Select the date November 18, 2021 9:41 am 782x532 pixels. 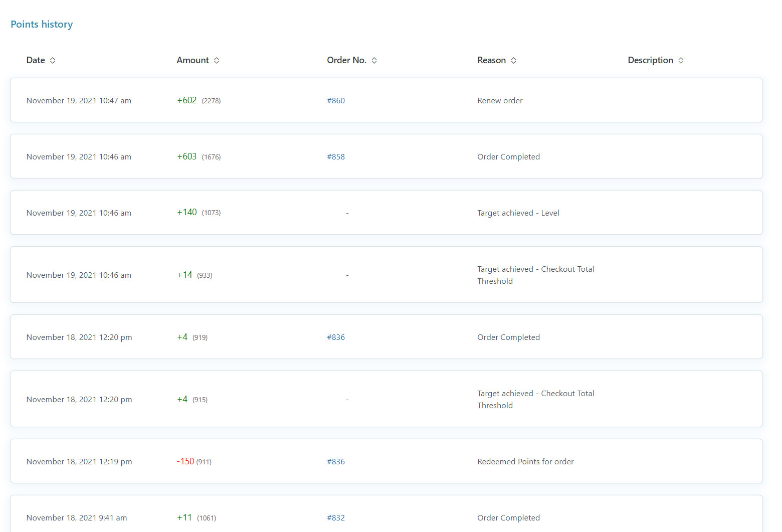[77, 517]
